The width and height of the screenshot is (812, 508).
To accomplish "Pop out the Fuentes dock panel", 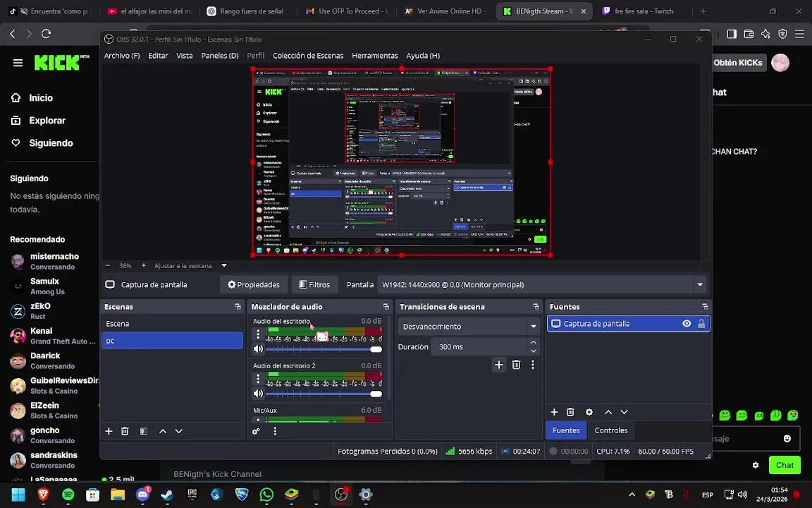I will point(705,307).
